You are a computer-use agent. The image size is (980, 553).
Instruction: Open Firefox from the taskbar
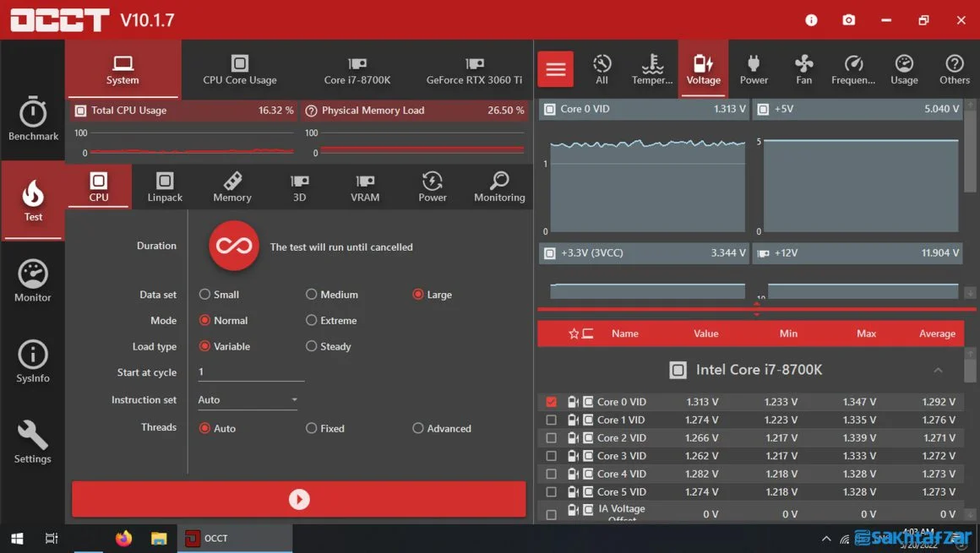click(123, 539)
